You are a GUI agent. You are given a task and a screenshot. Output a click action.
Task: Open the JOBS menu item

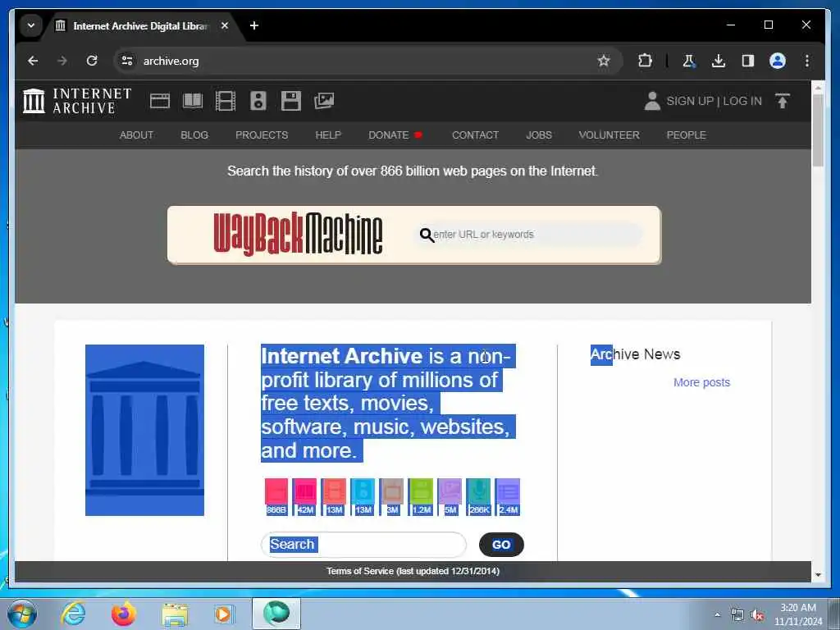(539, 135)
